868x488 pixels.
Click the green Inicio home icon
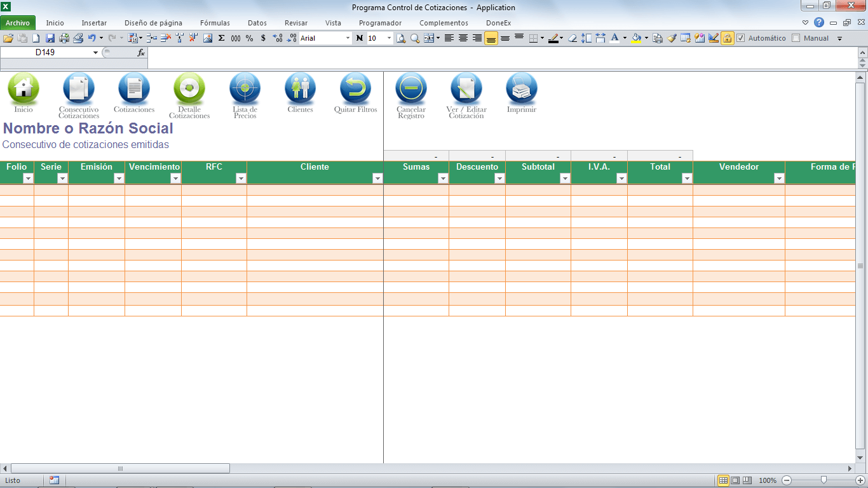24,88
